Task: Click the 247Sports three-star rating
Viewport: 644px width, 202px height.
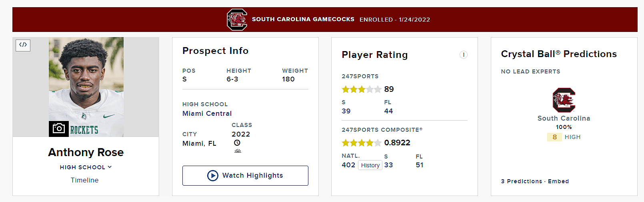Action: 361,89
